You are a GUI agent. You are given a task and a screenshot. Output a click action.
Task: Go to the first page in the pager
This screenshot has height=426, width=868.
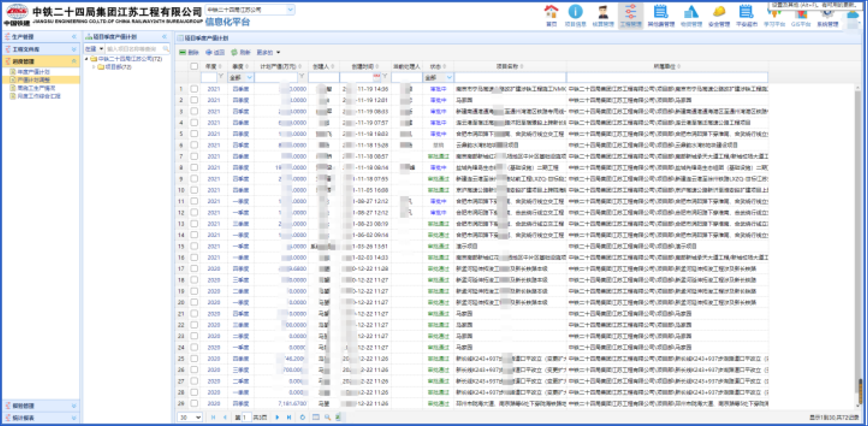click(x=213, y=417)
